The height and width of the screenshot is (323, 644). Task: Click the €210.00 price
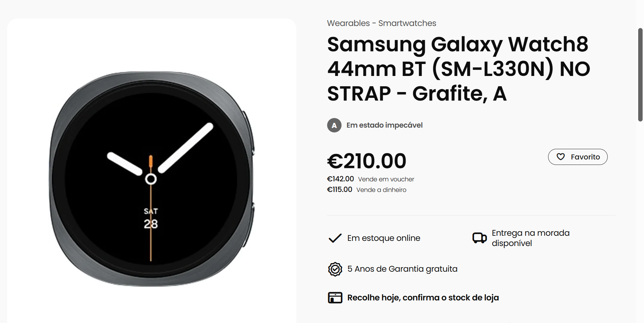click(x=367, y=161)
